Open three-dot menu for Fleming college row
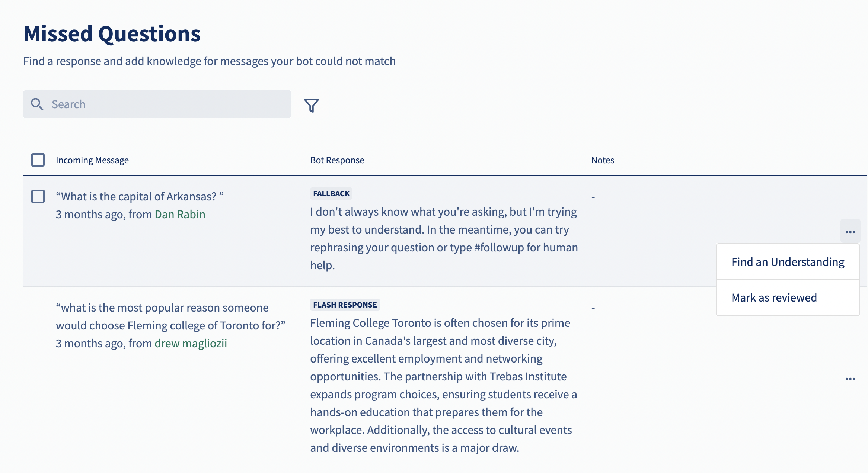 [x=850, y=379]
